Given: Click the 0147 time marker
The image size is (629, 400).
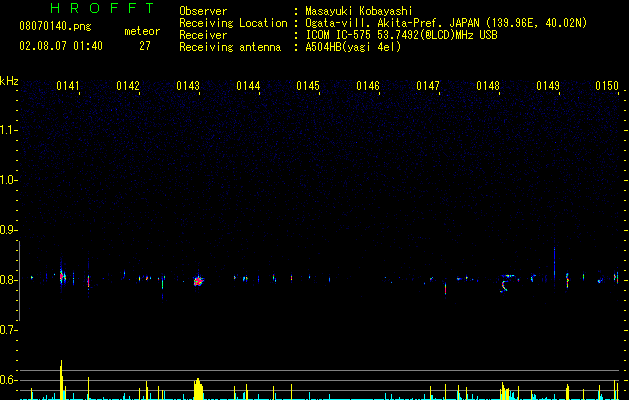Looking at the screenshot, I should coord(428,86).
